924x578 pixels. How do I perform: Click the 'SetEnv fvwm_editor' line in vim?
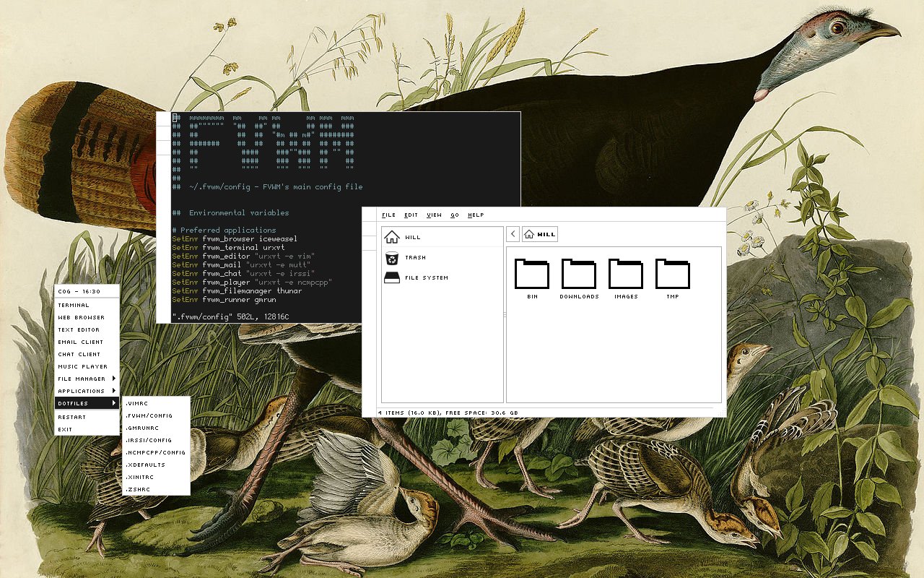pyautogui.click(x=243, y=256)
